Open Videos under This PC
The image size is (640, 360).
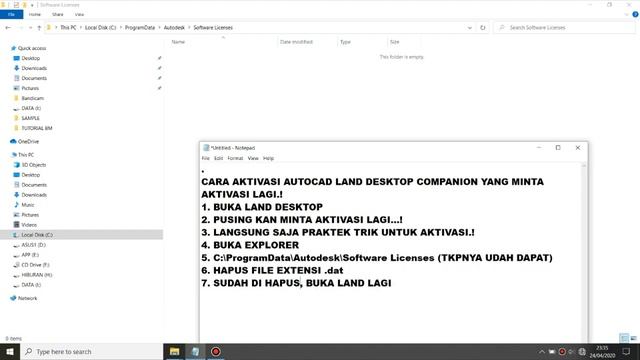29,225
